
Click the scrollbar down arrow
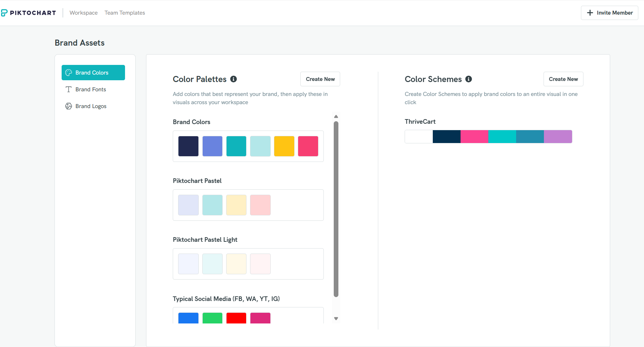(336, 318)
